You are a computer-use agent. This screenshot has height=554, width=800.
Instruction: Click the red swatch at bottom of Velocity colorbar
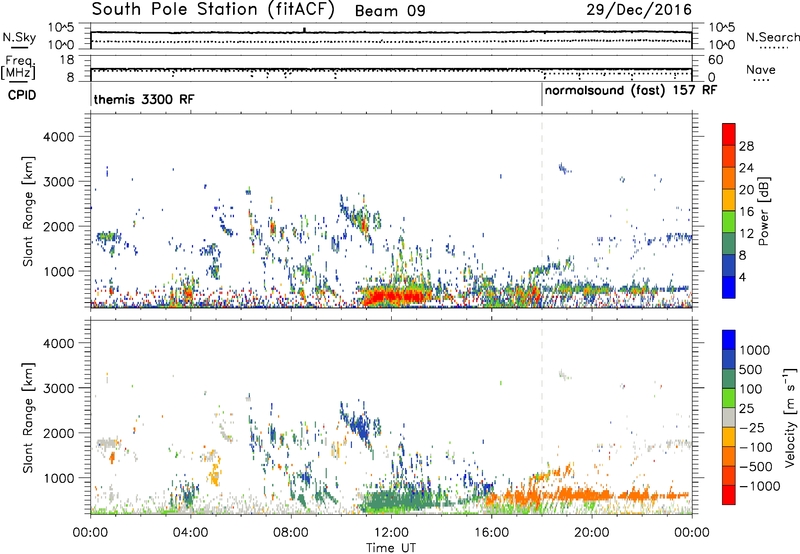(729, 495)
